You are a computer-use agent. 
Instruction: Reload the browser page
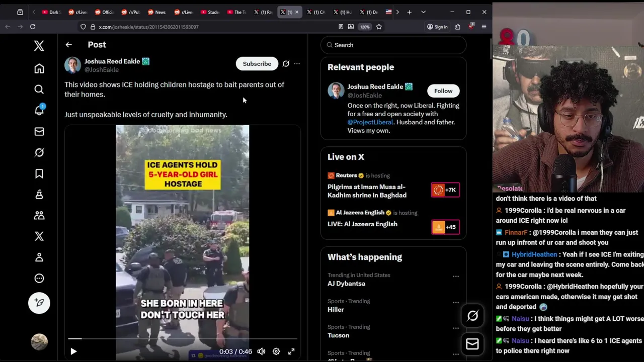coord(33,27)
